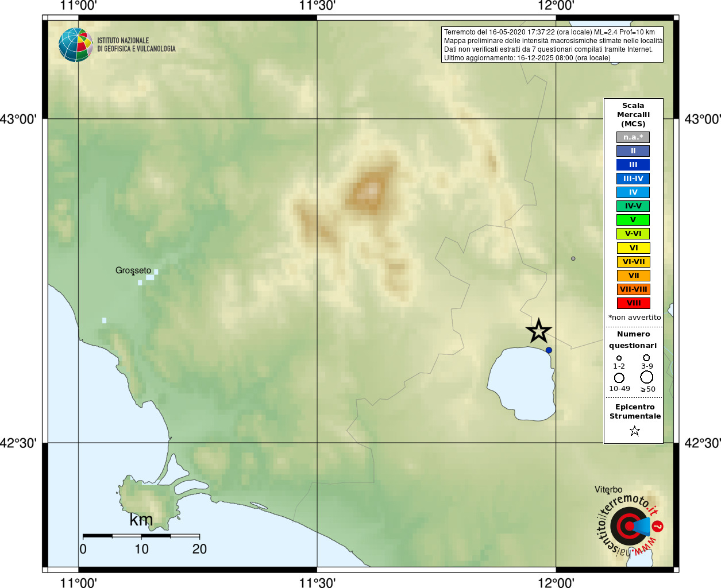Click the 42°30' label on the right axis
This screenshot has height=588, width=721.
click(x=703, y=443)
